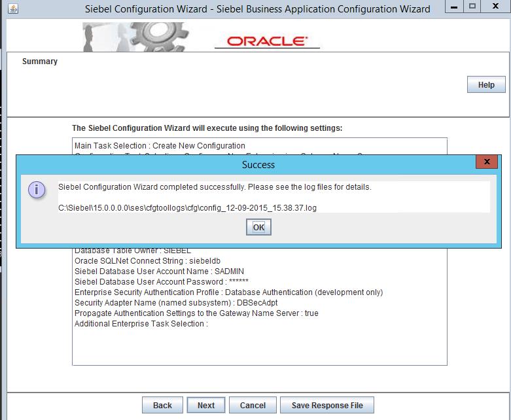Open Help for the Summary page
Viewport: 511px width, 420px height.
point(486,85)
